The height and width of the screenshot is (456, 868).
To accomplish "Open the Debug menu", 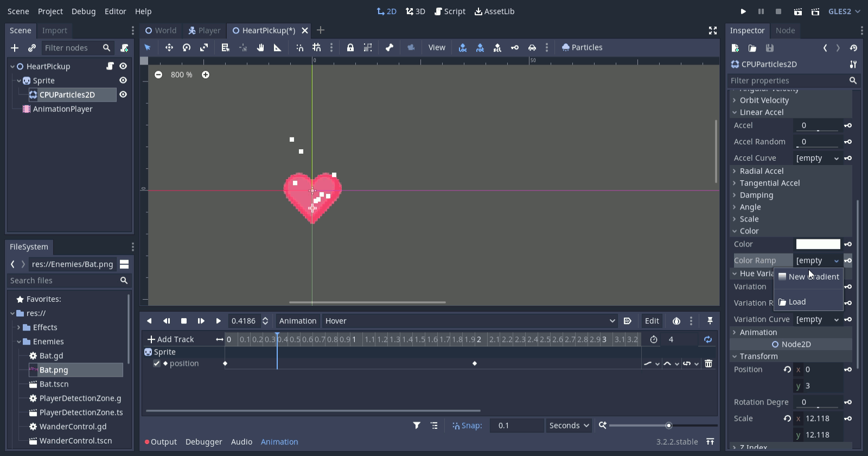I will [x=84, y=11].
